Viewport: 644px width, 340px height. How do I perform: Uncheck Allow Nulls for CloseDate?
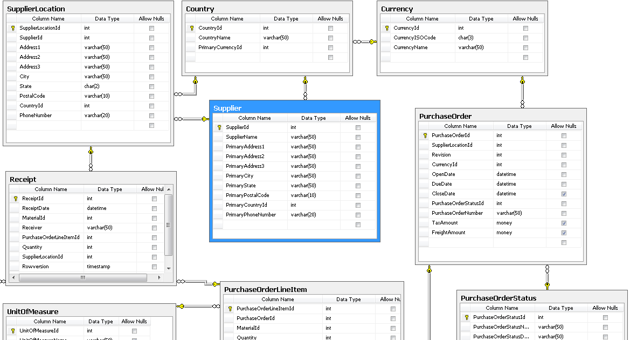[x=564, y=194]
